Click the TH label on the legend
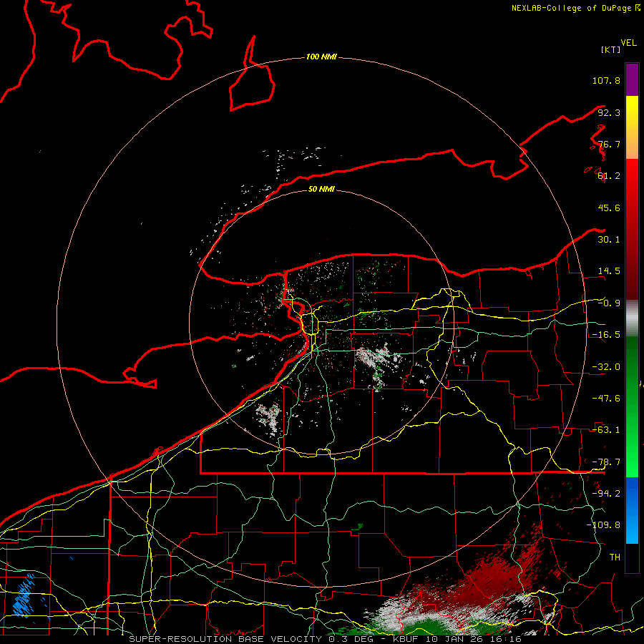Image resolution: width=644 pixels, height=644 pixels. pos(615,557)
